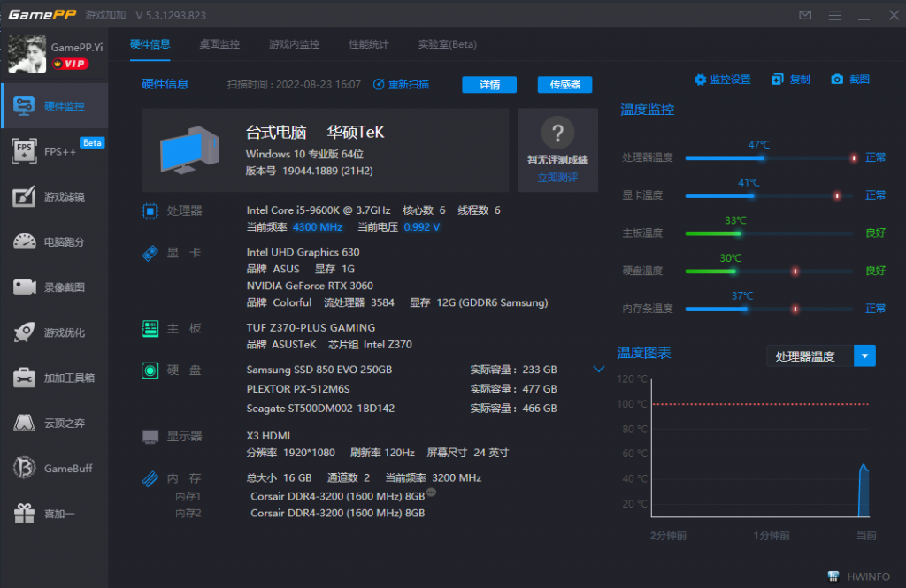Image resolution: width=906 pixels, height=588 pixels.
Task: Click the voltage value 0.992 V
Action: click(422, 227)
